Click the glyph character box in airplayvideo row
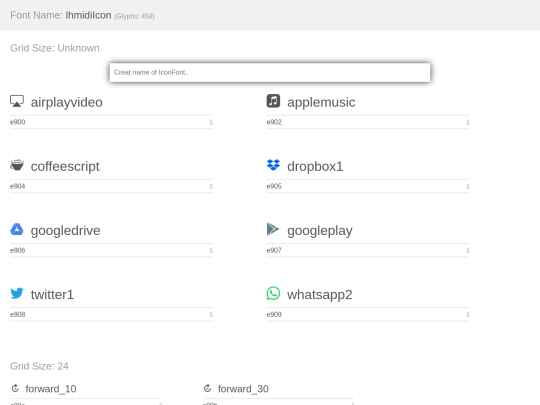540x405 pixels. 211,122
